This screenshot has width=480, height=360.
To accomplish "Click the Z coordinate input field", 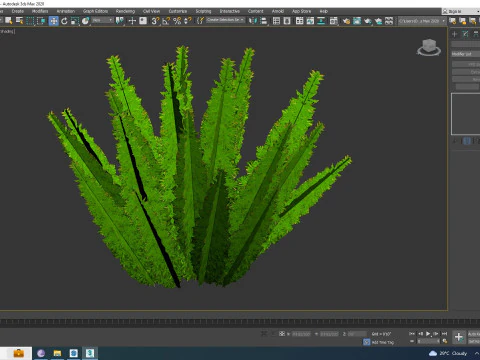I will pyautogui.click(x=357, y=334).
